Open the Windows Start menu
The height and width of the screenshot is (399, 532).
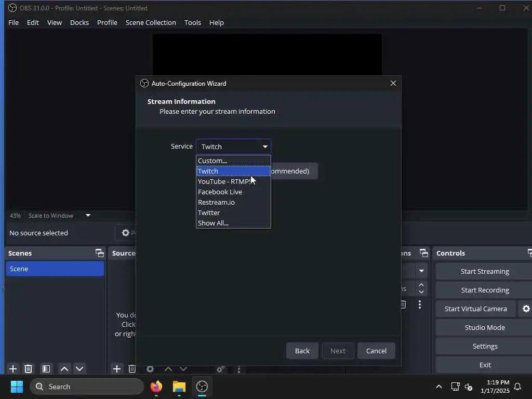coord(17,387)
